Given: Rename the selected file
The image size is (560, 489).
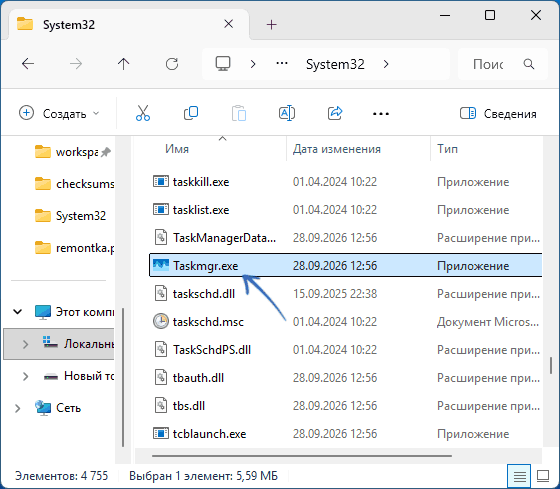Looking at the screenshot, I should tap(286, 114).
